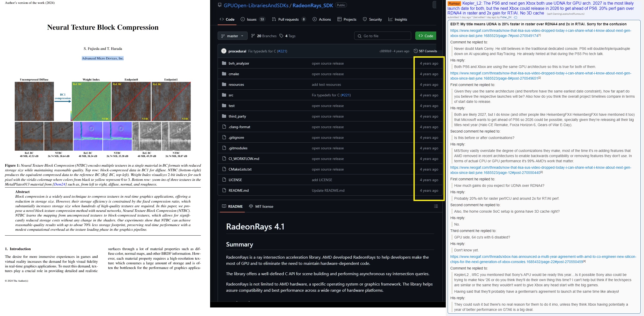Viewport: 644px width, 316px height.
Task: Click the Dem24 citation link in paper
Action: point(60,184)
